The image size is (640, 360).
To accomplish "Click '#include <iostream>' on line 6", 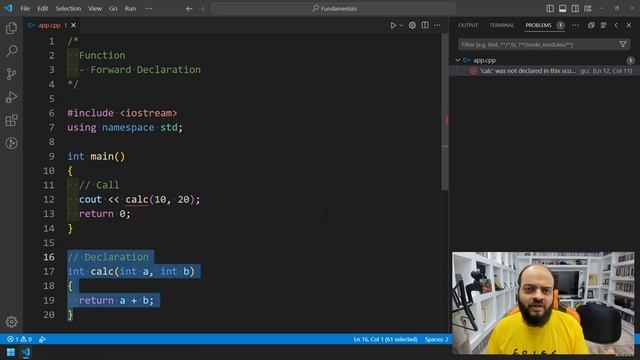I will point(122,113).
